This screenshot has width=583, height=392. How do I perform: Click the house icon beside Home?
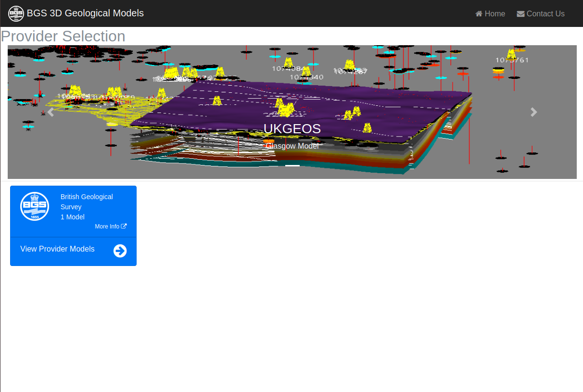point(479,14)
